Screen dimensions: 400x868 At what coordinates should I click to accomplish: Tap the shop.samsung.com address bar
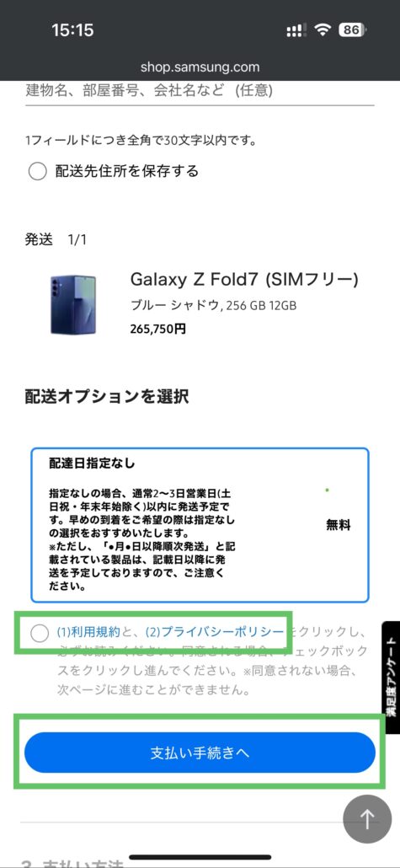point(200,67)
